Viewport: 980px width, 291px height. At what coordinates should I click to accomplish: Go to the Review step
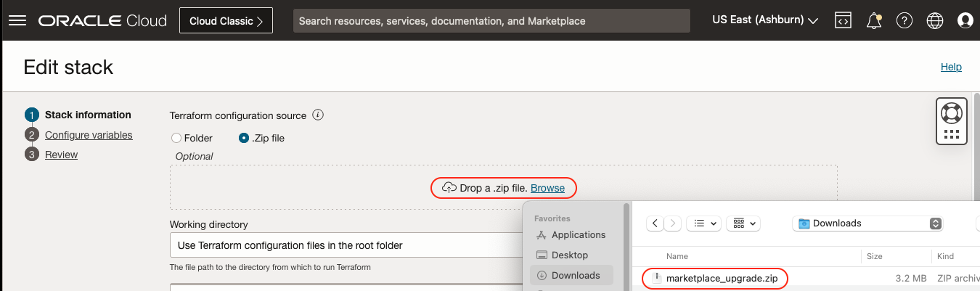tap(61, 155)
